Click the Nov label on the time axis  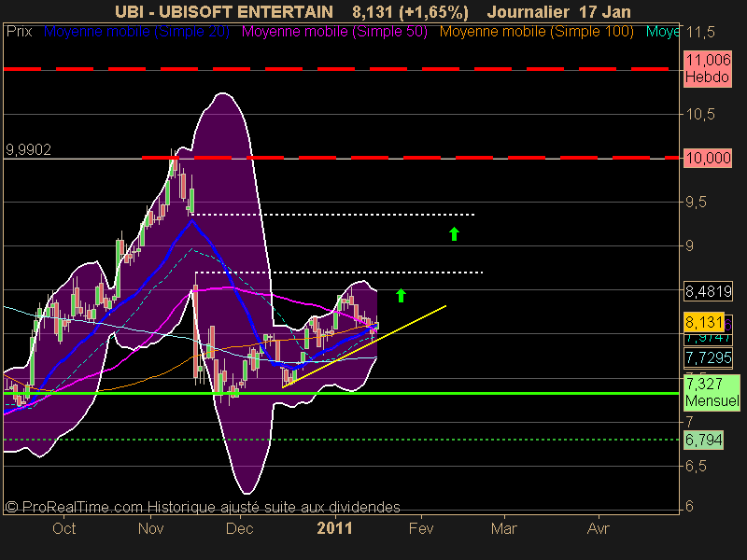[150, 528]
